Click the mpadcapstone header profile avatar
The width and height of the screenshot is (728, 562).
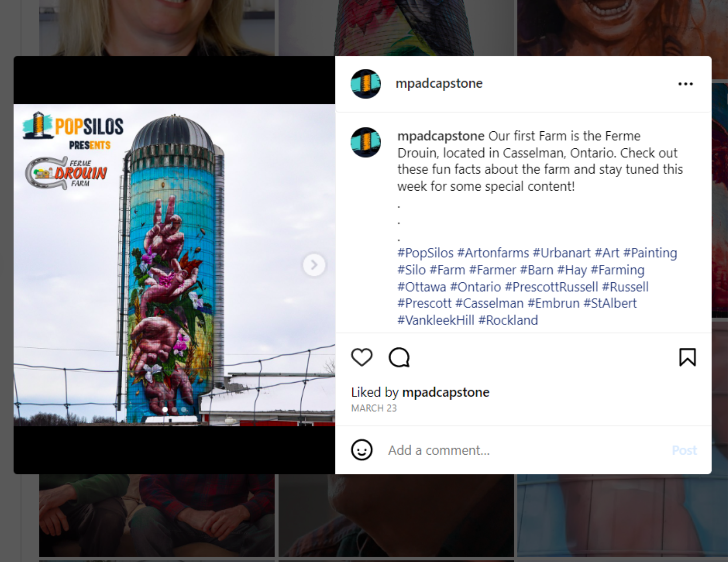pyautogui.click(x=365, y=84)
